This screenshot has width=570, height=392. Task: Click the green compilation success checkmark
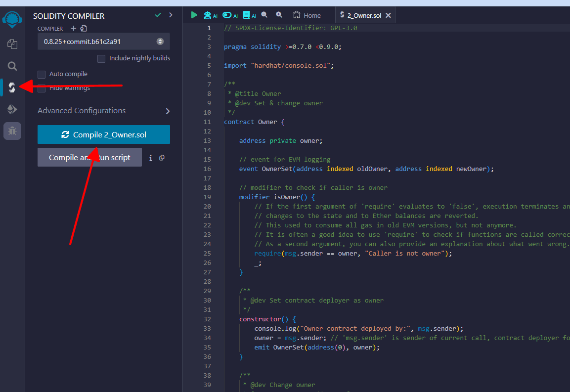click(158, 15)
